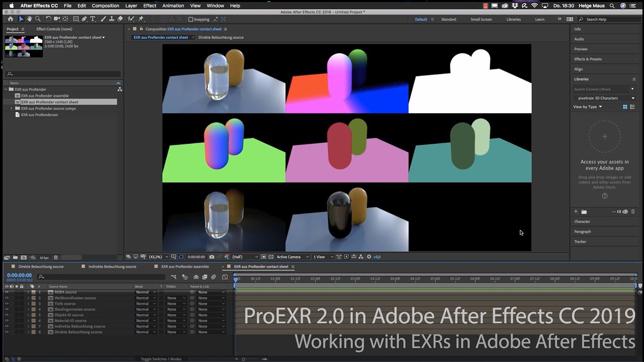Image resolution: width=644 pixels, height=362 pixels.
Task: Click new folder icon in Project panel
Action: click(x=16, y=257)
